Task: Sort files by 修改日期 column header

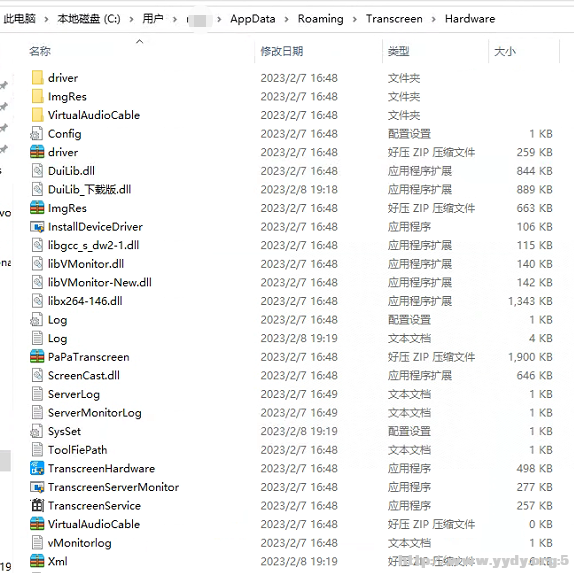Action: tap(282, 51)
